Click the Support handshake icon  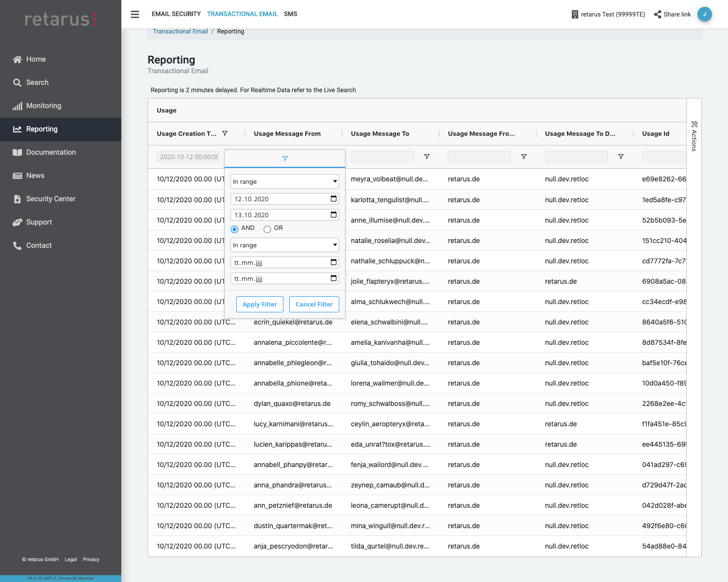point(17,222)
